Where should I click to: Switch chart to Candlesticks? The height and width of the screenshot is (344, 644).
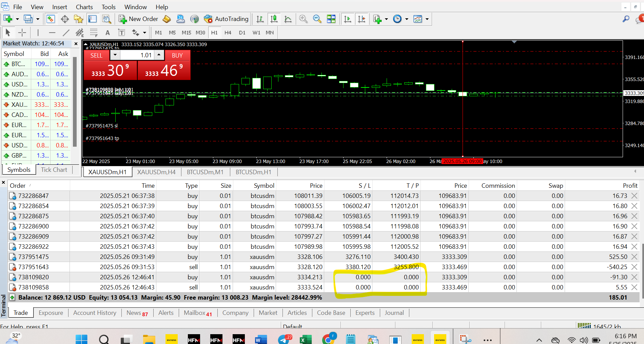coord(274,19)
